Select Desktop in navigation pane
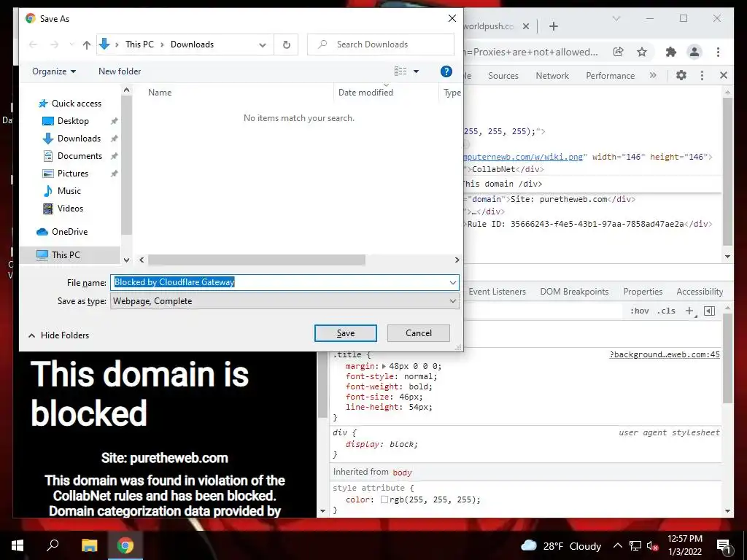Viewport: 747px width, 560px height. coord(73,121)
